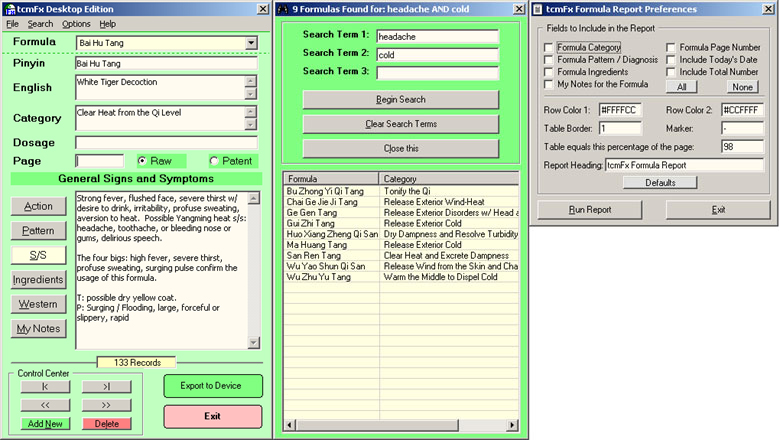Go to next record with >> button
The height and width of the screenshot is (440, 780).
coord(106,405)
